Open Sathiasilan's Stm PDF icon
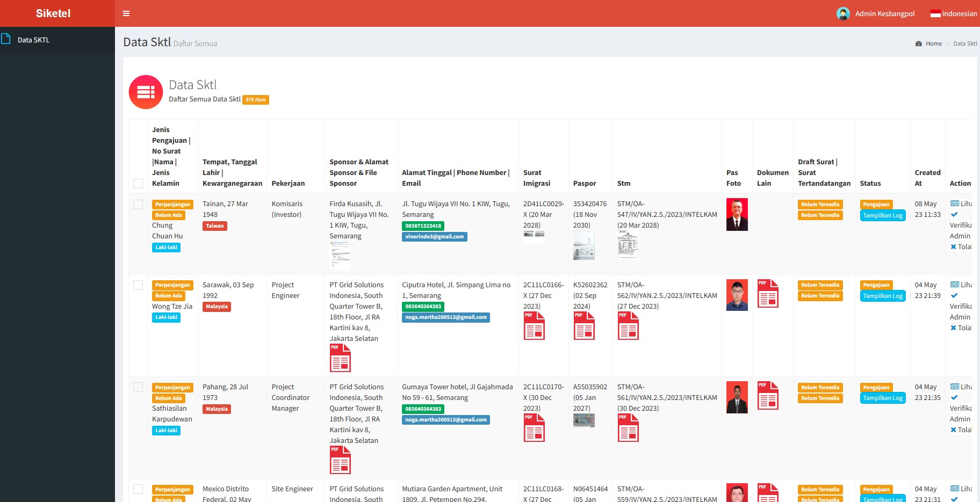 pos(628,428)
